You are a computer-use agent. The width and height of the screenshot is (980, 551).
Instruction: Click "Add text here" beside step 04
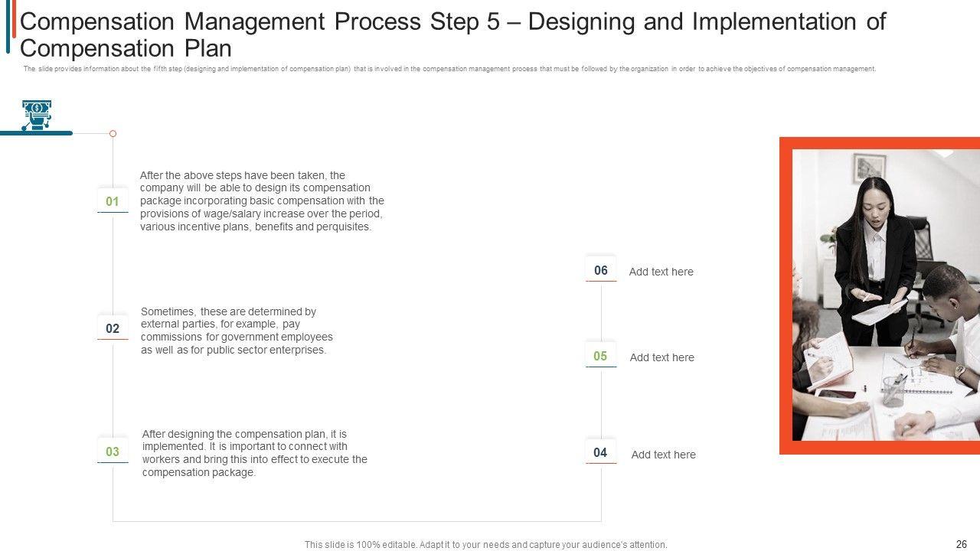tap(663, 455)
